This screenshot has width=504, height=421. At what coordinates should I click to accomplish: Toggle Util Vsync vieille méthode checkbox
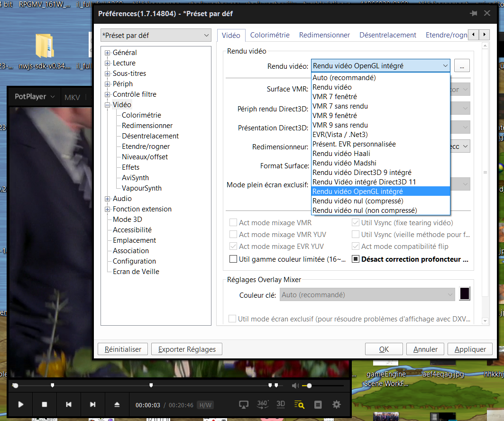click(x=356, y=234)
